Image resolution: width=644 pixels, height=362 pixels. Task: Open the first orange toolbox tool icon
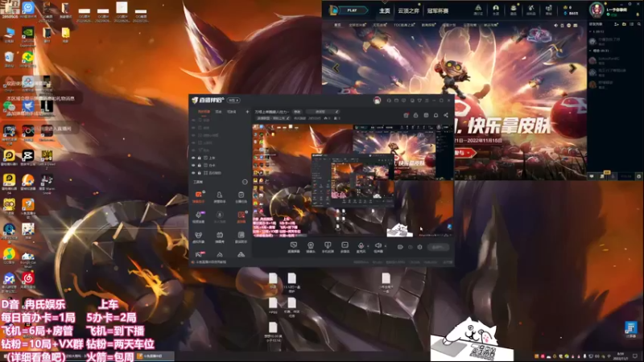[x=199, y=195]
